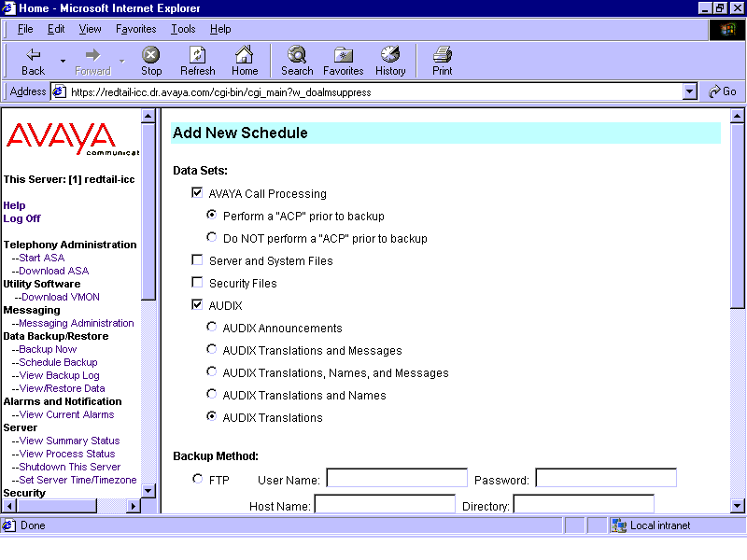Click the Go button beside address bar
The width and height of the screenshot is (747, 560).
(x=722, y=91)
